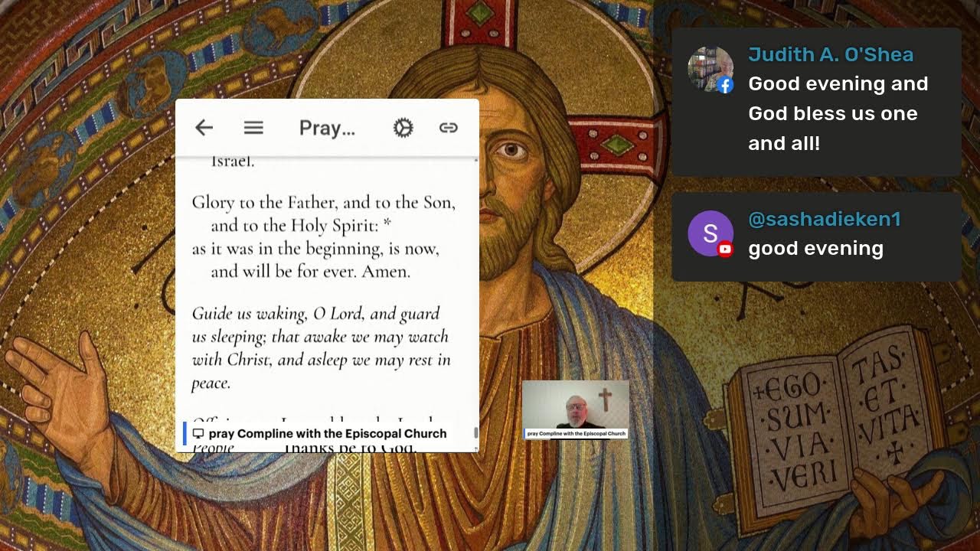Click the prayer app vertical scrollbar

pos(476,433)
